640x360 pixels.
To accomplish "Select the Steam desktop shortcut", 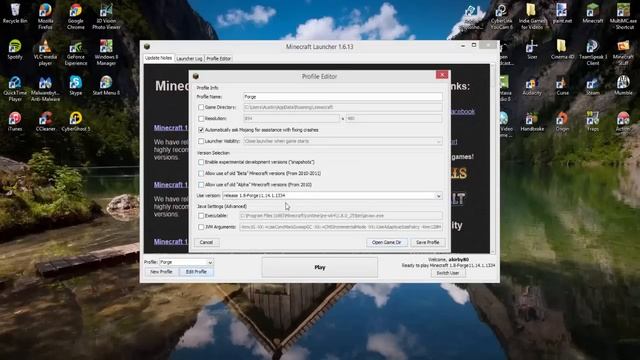I will click(592, 85).
